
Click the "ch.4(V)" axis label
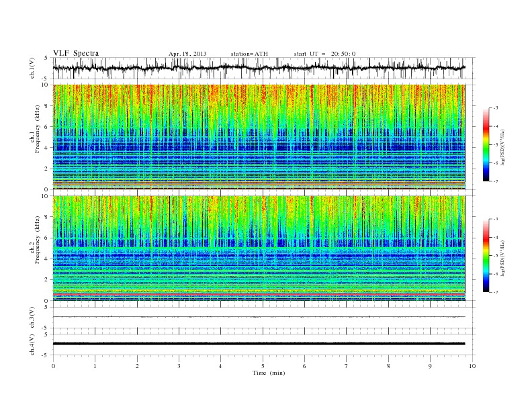pos(32,345)
